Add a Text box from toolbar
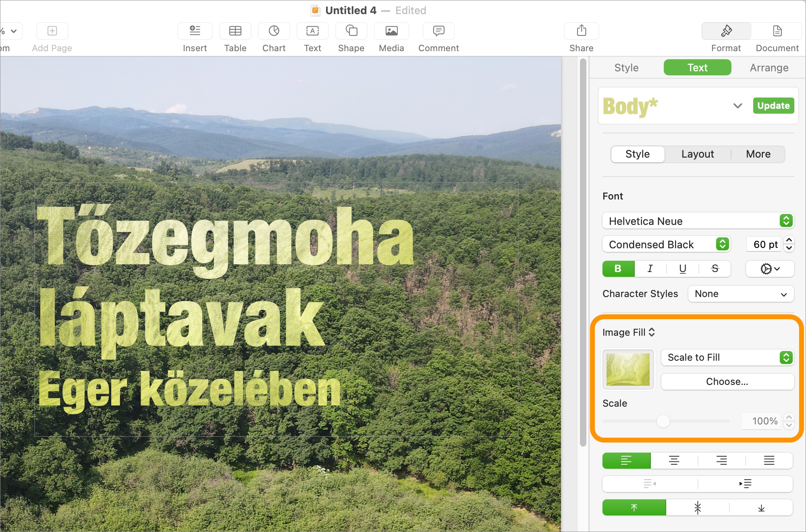Viewport: 806px width, 532px height. (313, 31)
